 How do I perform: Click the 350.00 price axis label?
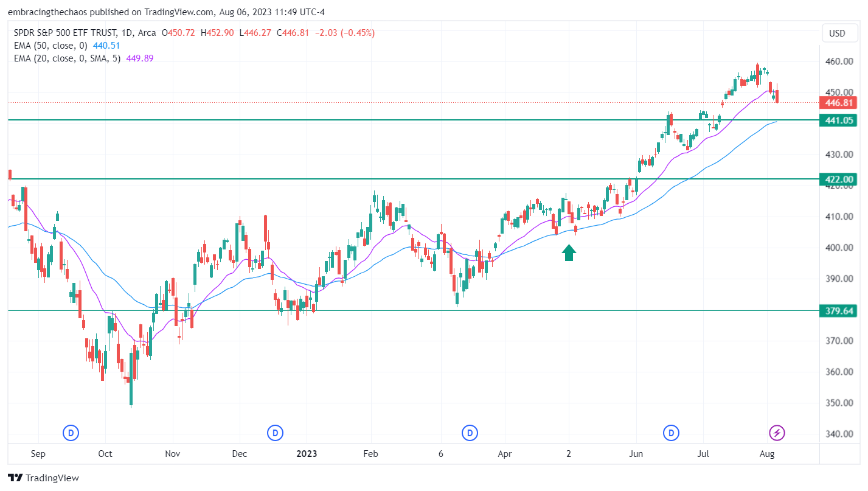tap(841, 403)
